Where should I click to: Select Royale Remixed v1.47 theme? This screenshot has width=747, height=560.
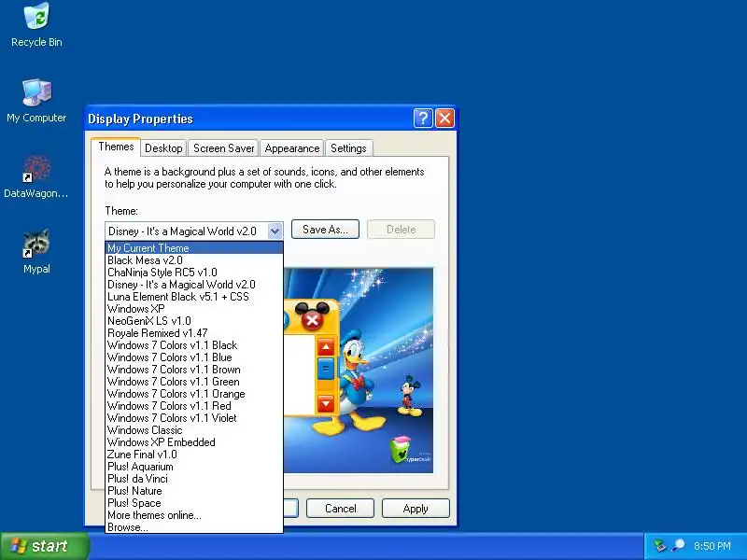194,333
